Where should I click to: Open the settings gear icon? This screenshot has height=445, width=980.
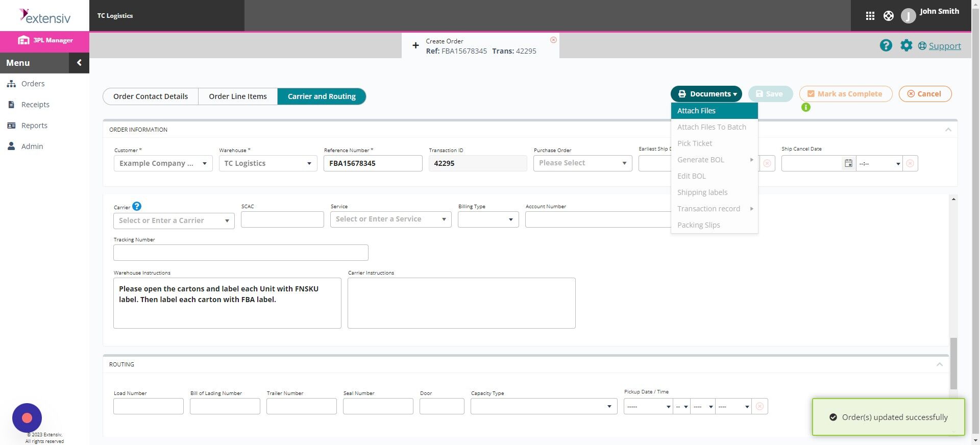[906, 45]
